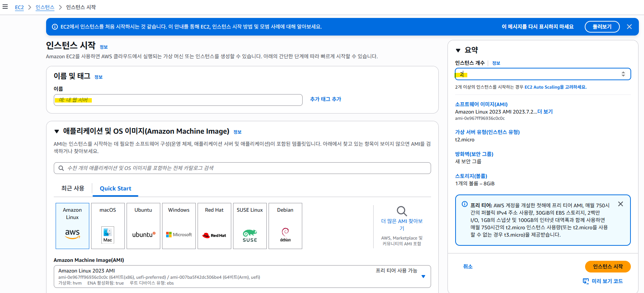Click 가상 서버 유형(인스턴스 유형) link

point(487,132)
